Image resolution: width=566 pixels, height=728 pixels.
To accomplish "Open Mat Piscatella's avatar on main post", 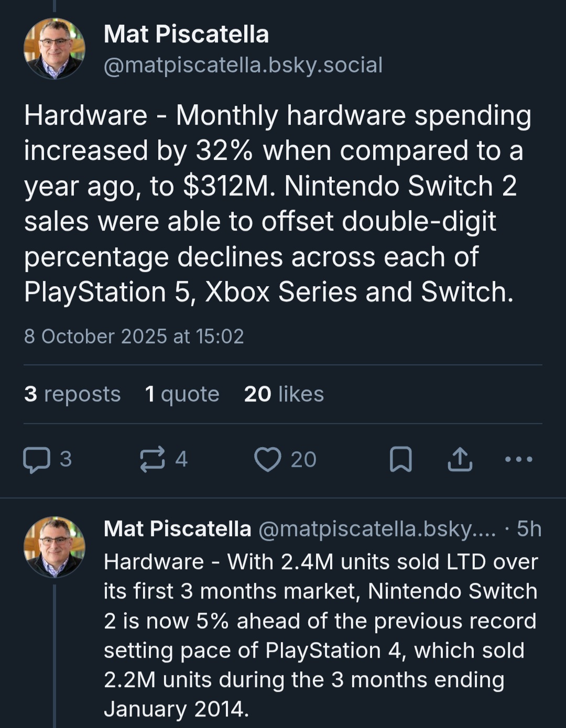I will tap(55, 49).
